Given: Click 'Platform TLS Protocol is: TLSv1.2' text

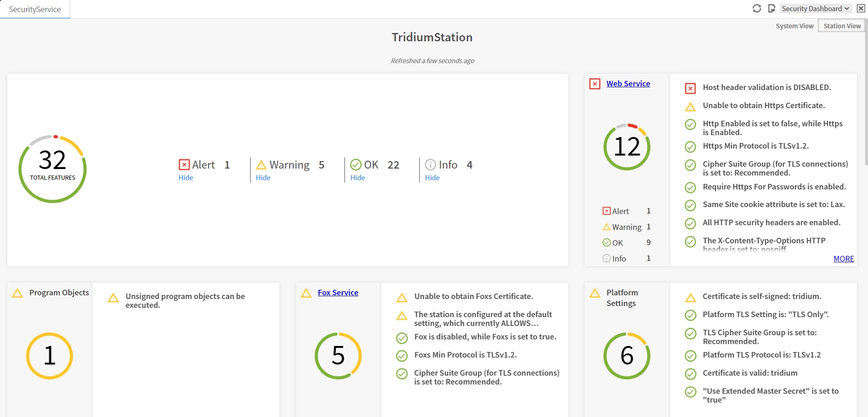Looking at the screenshot, I should pos(762,355).
